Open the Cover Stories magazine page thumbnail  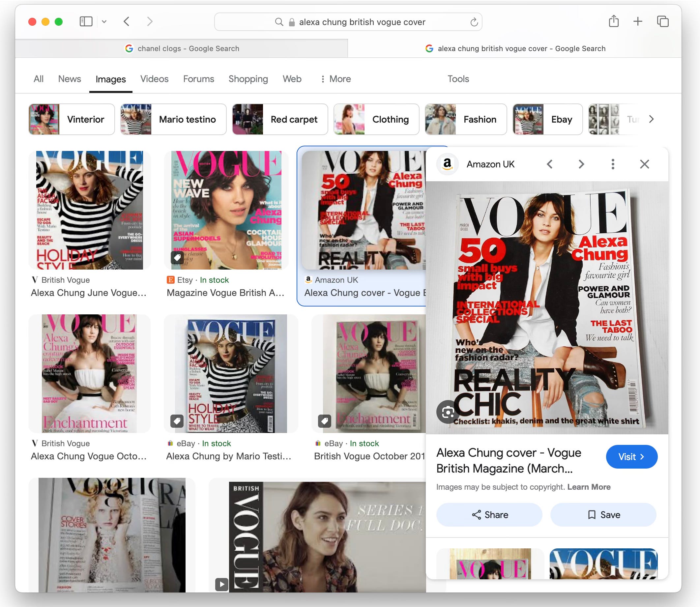[112, 535]
